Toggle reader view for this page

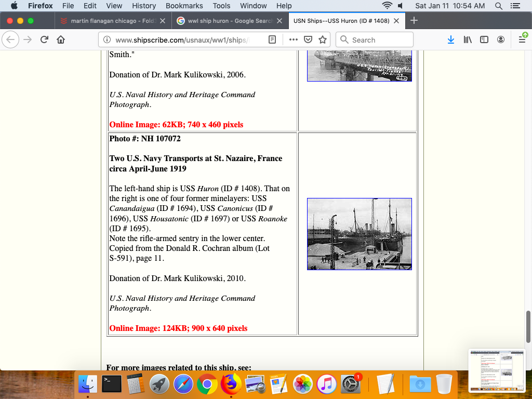click(272, 40)
